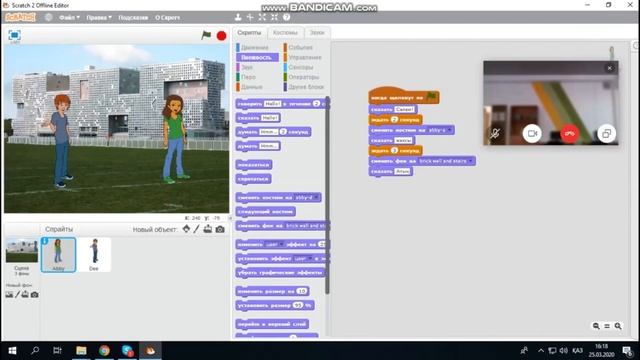Close the floating call overlay
The width and height of the screenshot is (640, 360).
coord(610,68)
